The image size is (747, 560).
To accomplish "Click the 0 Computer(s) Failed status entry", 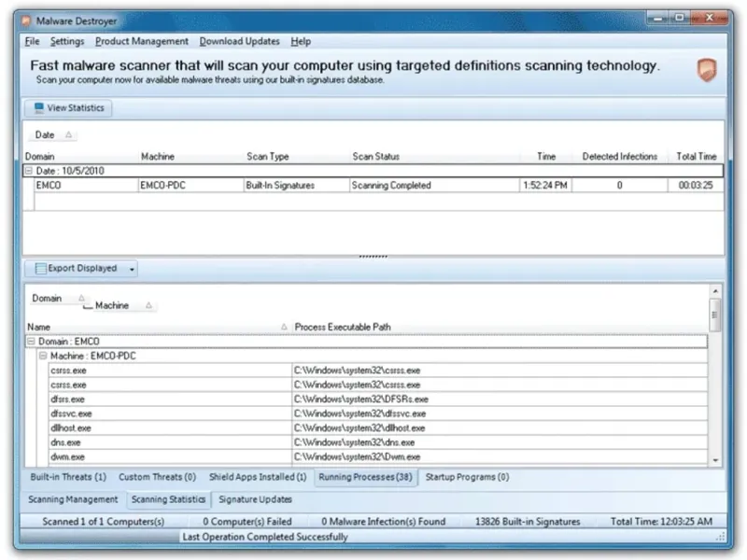I will [x=247, y=522].
